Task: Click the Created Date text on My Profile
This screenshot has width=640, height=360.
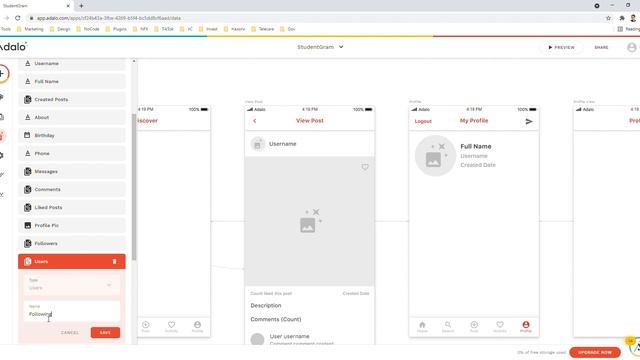Action: (478, 165)
